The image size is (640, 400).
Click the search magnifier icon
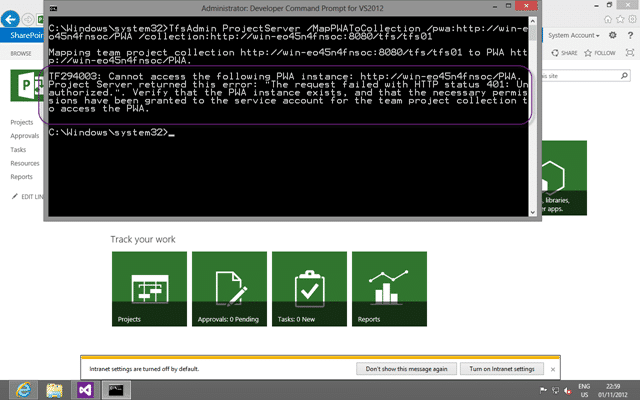pos(624,76)
